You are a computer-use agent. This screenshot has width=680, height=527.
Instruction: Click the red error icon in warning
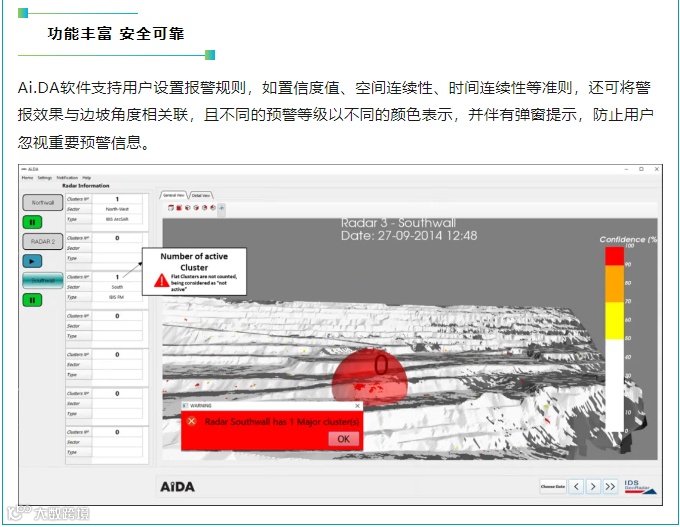tap(191, 421)
